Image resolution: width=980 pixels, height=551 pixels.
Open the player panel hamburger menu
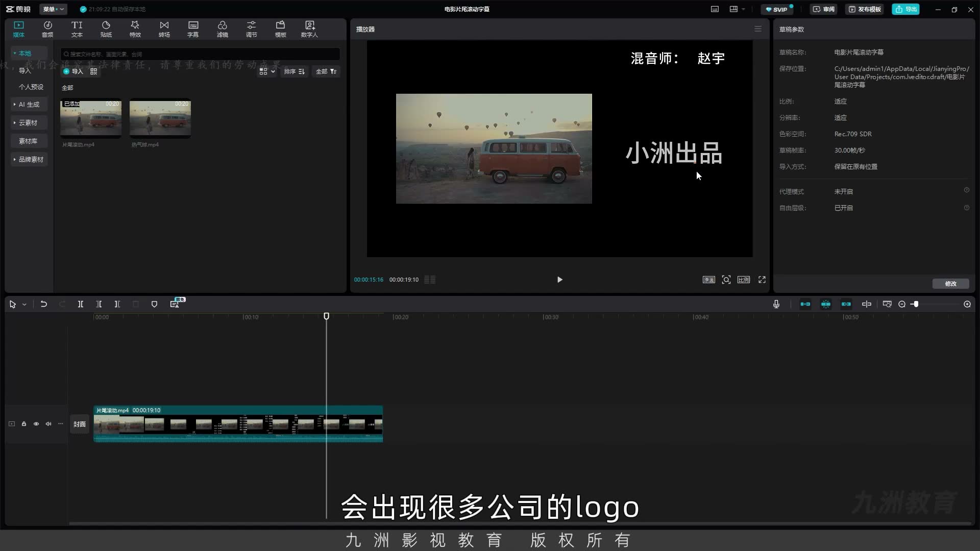(758, 29)
